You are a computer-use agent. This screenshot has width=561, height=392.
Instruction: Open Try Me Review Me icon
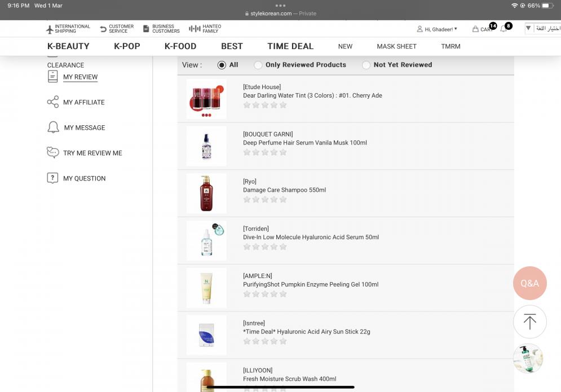point(53,153)
